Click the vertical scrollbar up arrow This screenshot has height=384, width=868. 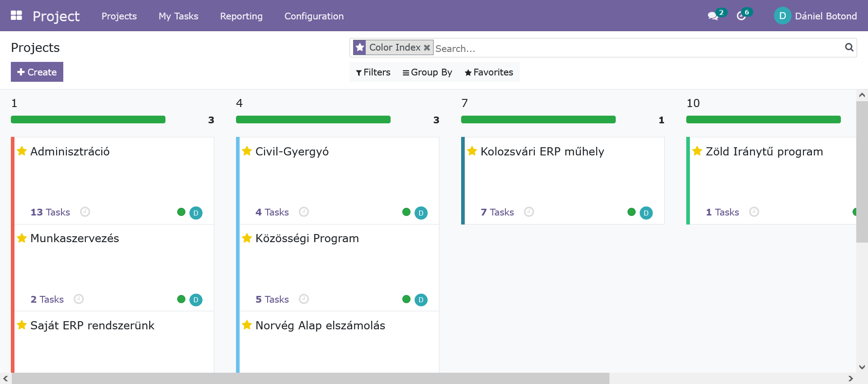(x=862, y=95)
